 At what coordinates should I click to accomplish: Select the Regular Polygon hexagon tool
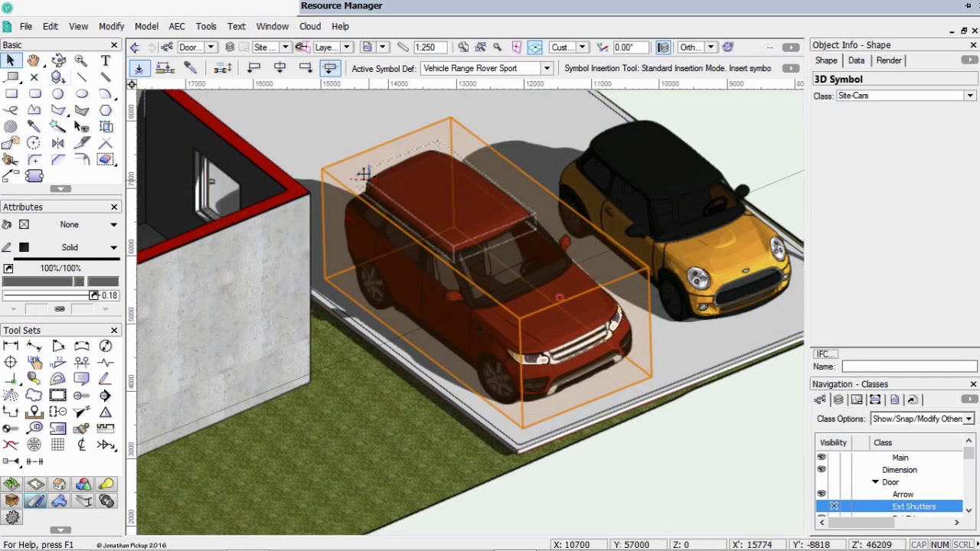point(106,110)
